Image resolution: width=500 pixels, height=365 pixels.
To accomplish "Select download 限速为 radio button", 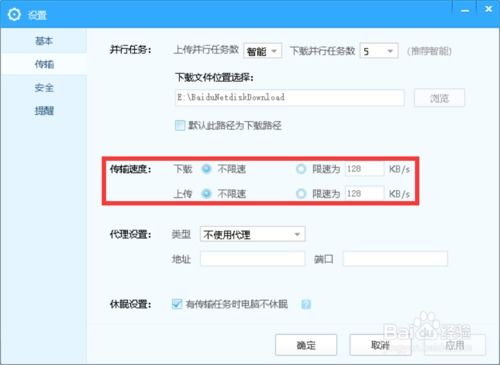I will (x=301, y=169).
